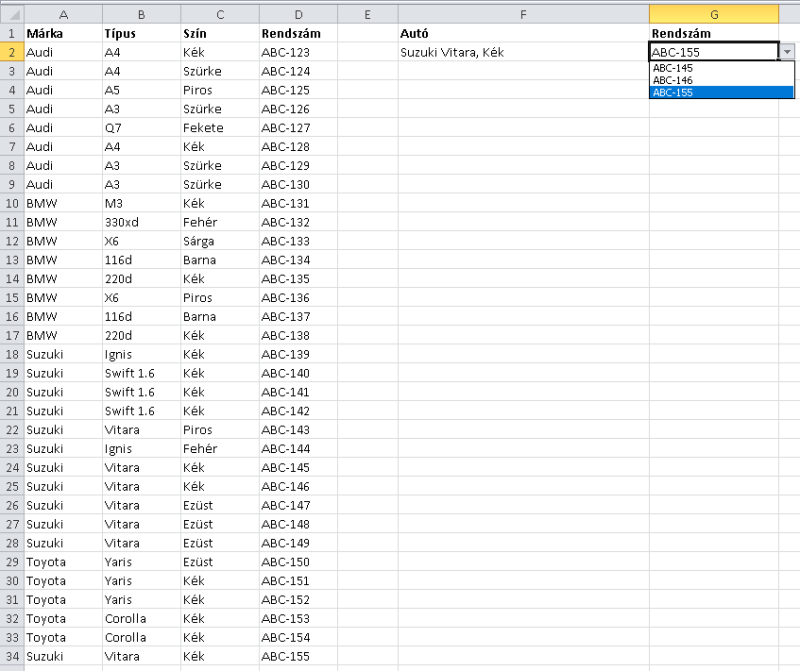Select the Sárga cell in row 12
Viewport: 800px width, 671px height.
tap(220, 241)
